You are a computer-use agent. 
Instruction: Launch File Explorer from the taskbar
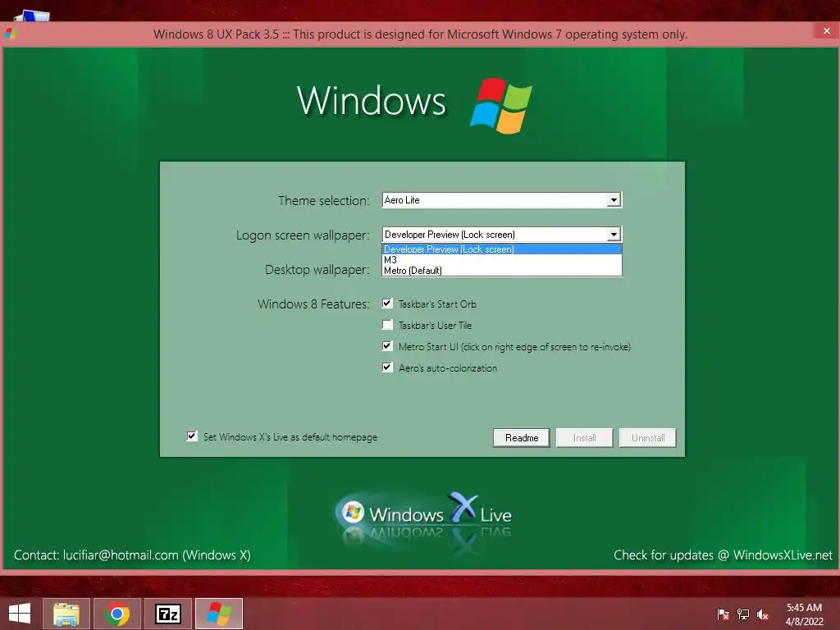point(66,614)
